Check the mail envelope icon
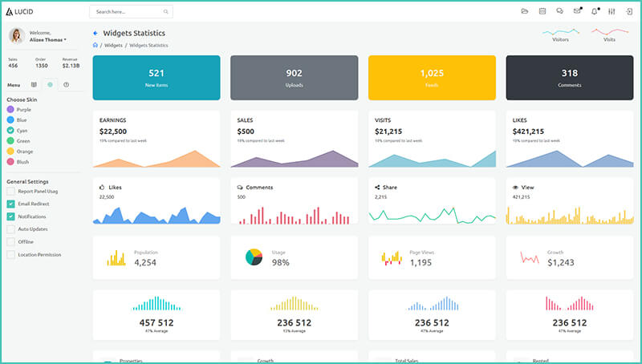The height and width of the screenshot is (364, 642). 577,11
